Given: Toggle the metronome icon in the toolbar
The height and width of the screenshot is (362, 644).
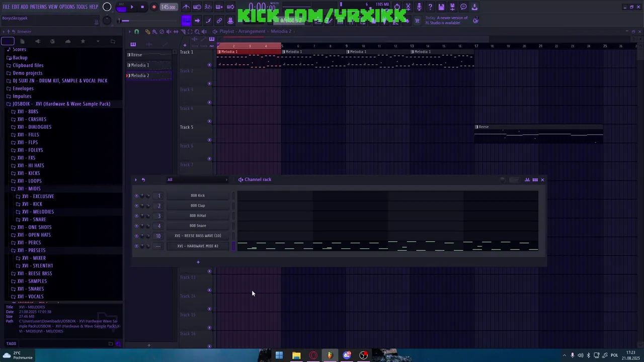Looking at the screenshot, I should point(186,7).
